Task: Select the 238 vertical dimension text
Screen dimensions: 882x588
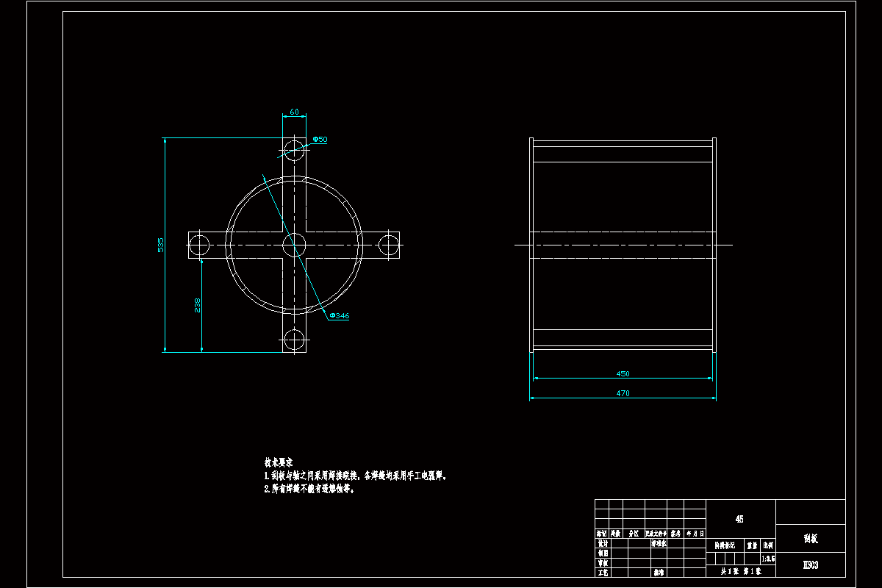Action: tap(197, 306)
